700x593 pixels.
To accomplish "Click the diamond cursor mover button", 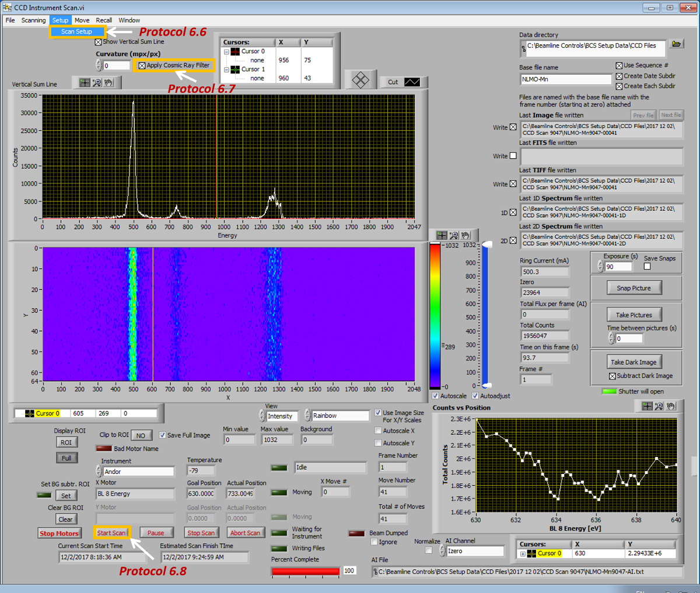I will (x=360, y=80).
